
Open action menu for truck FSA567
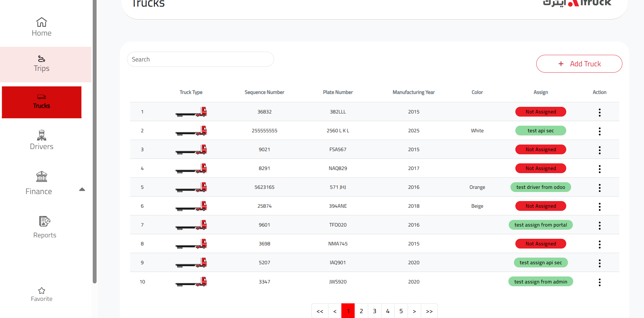(x=599, y=150)
